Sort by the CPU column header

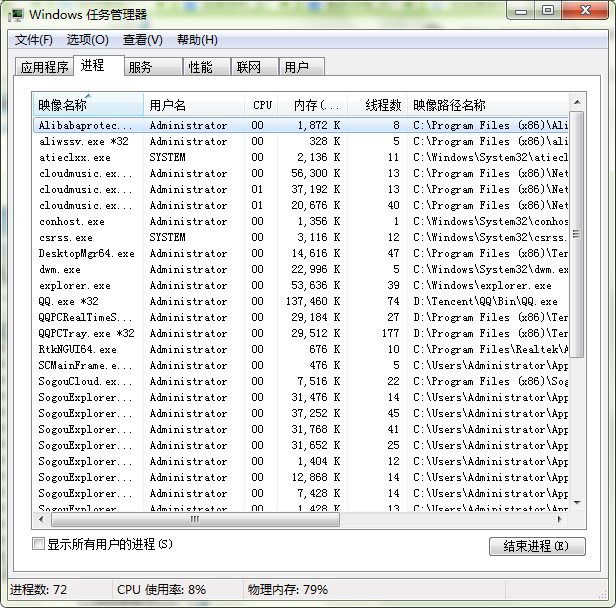tap(262, 105)
